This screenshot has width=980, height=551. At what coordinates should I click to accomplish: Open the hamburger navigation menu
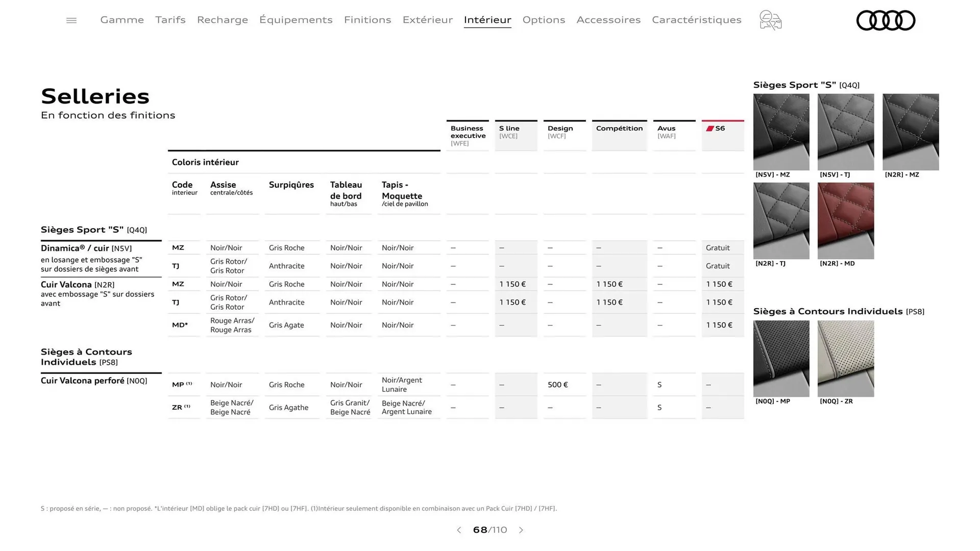click(71, 20)
